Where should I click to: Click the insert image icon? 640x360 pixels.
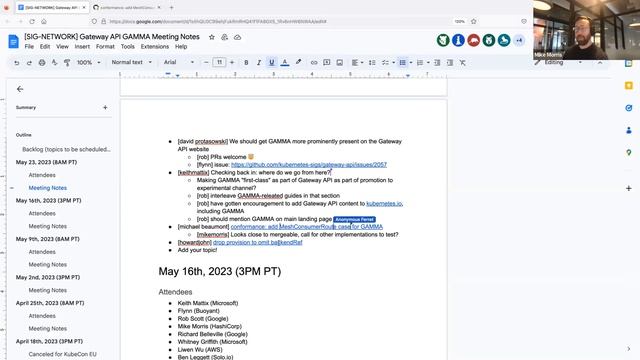[339, 63]
